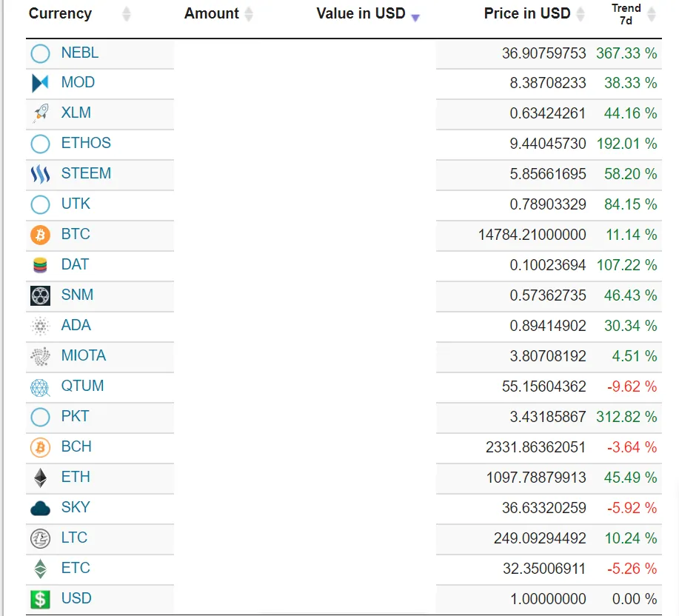Select BTC price 14784.21000000
Viewport: 679px width, 616px height.
[532, 235]
